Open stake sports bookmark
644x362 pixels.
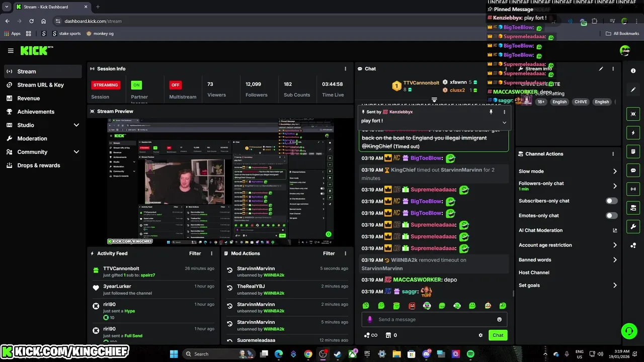coord(66,34)
